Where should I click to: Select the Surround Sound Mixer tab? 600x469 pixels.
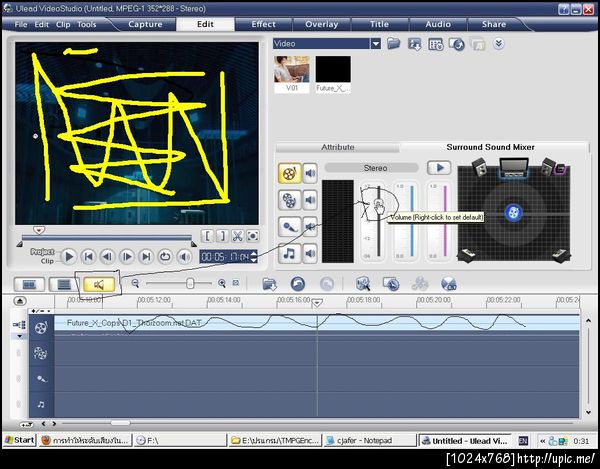[490, 147]
